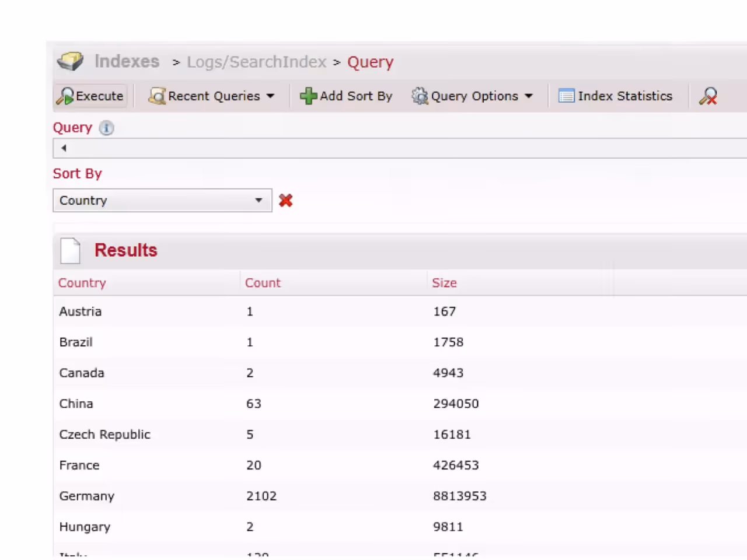The width and height of the screenshot is (747, 560).
Task: Select the Canada row
Action: click(x=400, y=373)
